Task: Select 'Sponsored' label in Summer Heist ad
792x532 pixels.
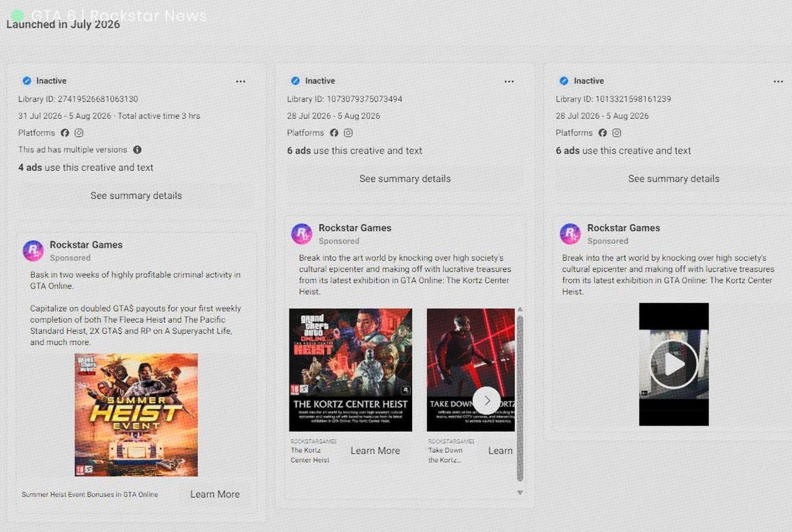Action: (x=70, y=258)
